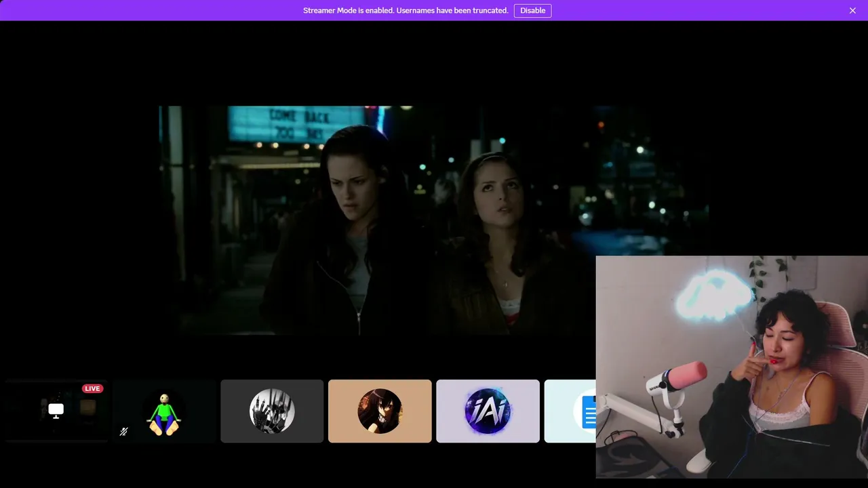Viewport: 868px width, 488px height.
Task: Dismiss the Streamer Mode notice banner
Action: (x=852, y=10)
